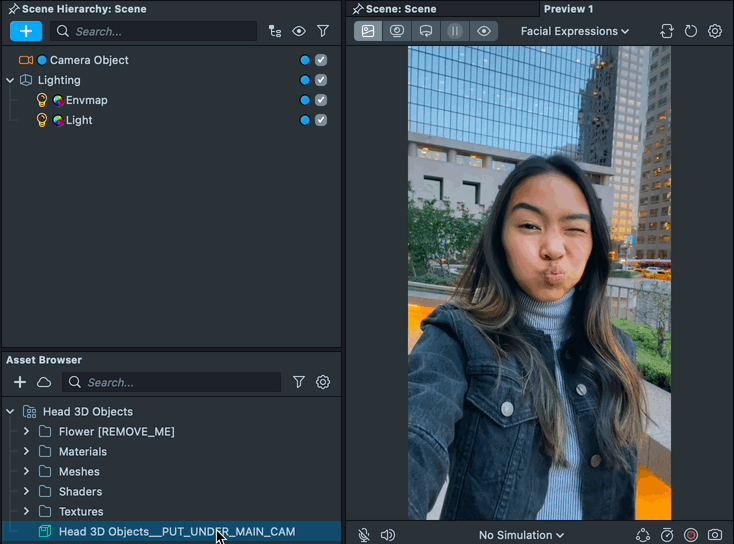Click the Asset Browser search field
Viewport: 734px width, 544px height.
(x=180, y=382)
